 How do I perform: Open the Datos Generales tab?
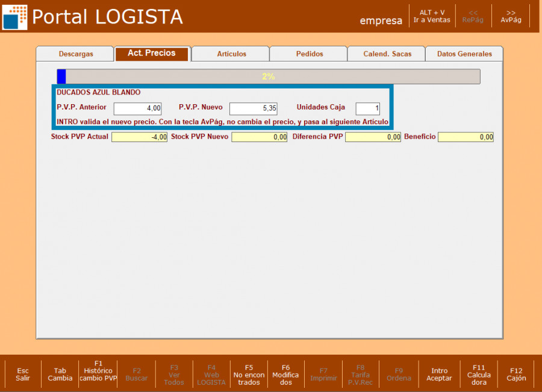[464, 54]
